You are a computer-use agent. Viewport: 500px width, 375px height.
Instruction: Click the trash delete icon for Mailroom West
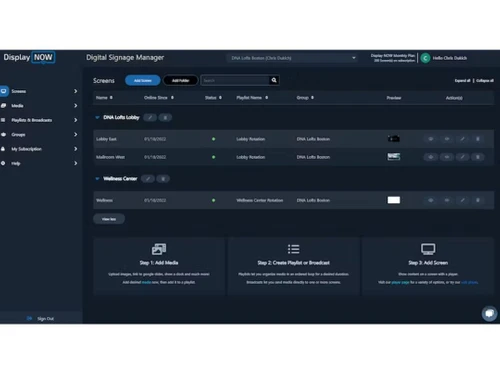tap(478, 157)
